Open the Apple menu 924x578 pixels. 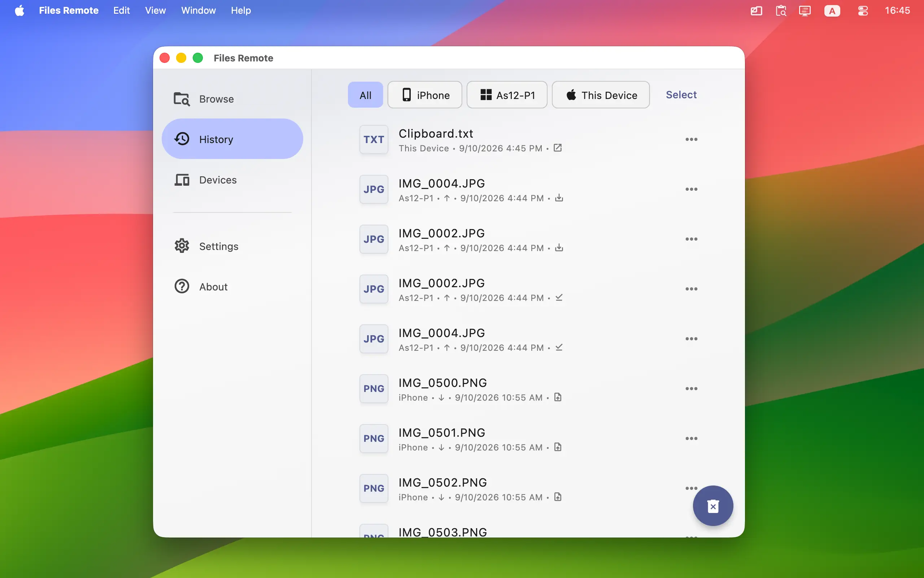(19, 10)
